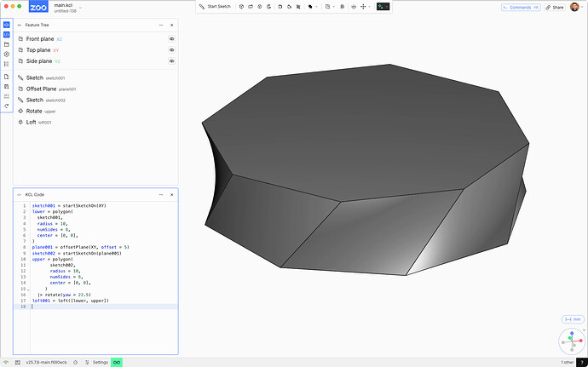Click the timer icon in the status bar
Screen dimensions: 588x367
pos(75,363)
